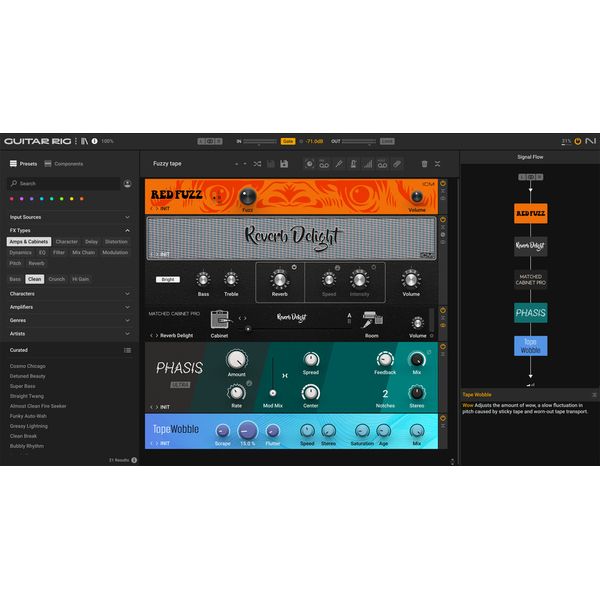Image resolution: width=600 pixels, height=600 pixels.
Task: Click the Curated list view icon
Action: 127,350
